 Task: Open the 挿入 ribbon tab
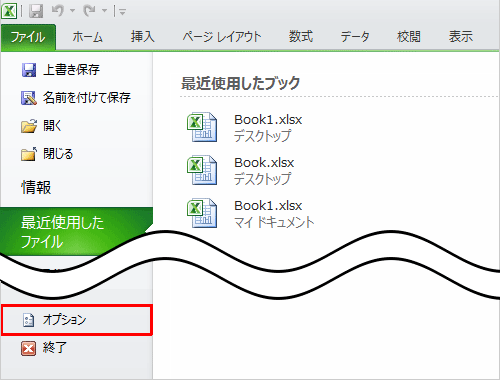pyautogui.click(x=143, y=37)
